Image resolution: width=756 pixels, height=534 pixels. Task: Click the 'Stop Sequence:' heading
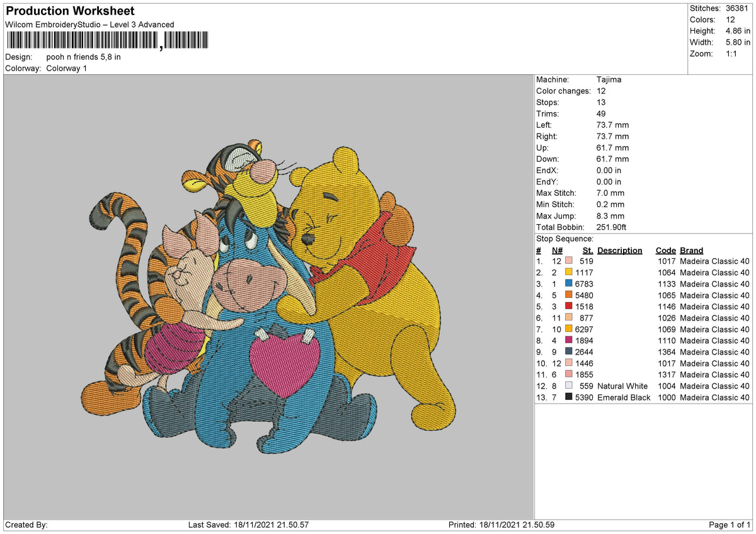(x=564, y=239)
